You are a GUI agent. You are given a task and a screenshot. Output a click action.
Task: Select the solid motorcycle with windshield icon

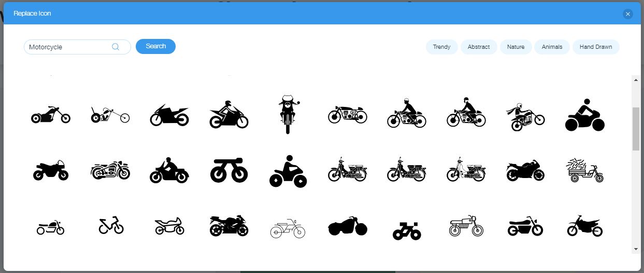[x=51, y=170]
